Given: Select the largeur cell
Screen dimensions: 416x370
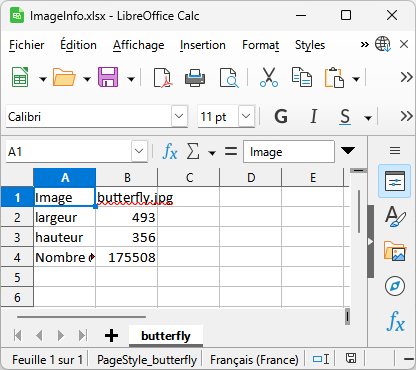Looking at the screenshot, I should point(65,217).
